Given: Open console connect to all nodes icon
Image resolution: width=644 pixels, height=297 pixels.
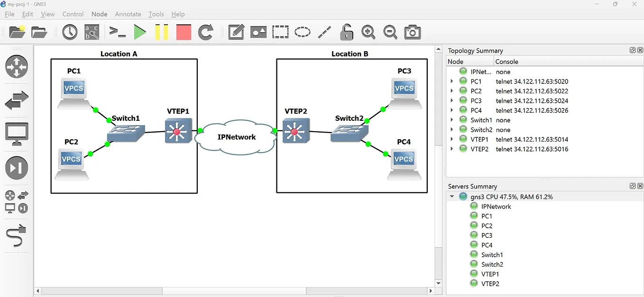Looking at the screenshot, I should point(117,32).
